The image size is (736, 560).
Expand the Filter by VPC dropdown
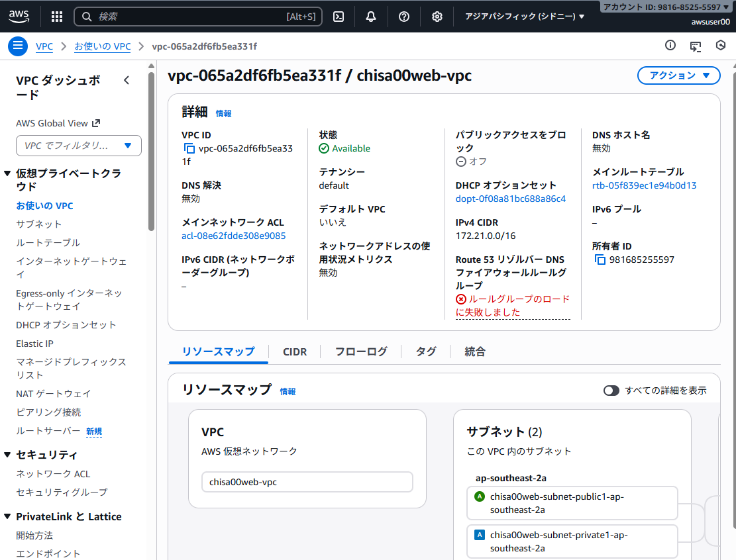tap(79, 146)
